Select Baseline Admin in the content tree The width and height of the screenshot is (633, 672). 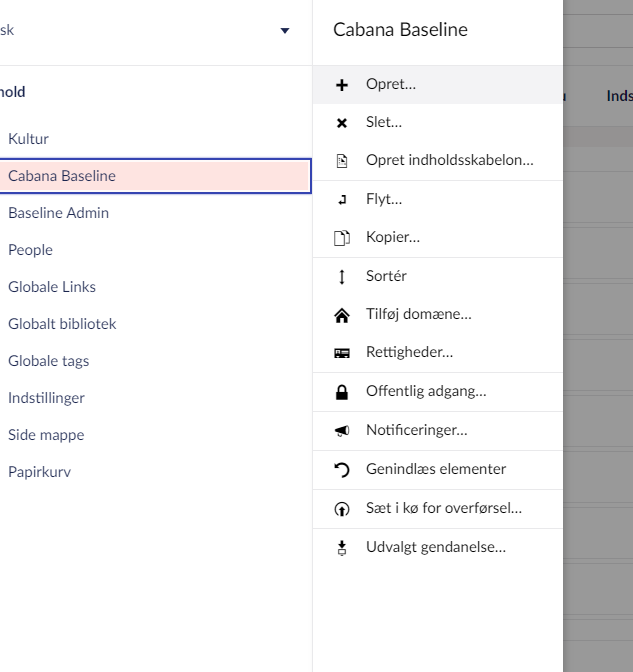[58, 213]
